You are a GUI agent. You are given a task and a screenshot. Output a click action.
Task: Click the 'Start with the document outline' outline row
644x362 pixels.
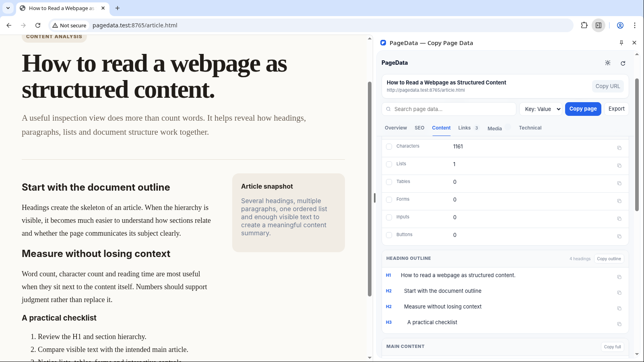coord(505,291)
